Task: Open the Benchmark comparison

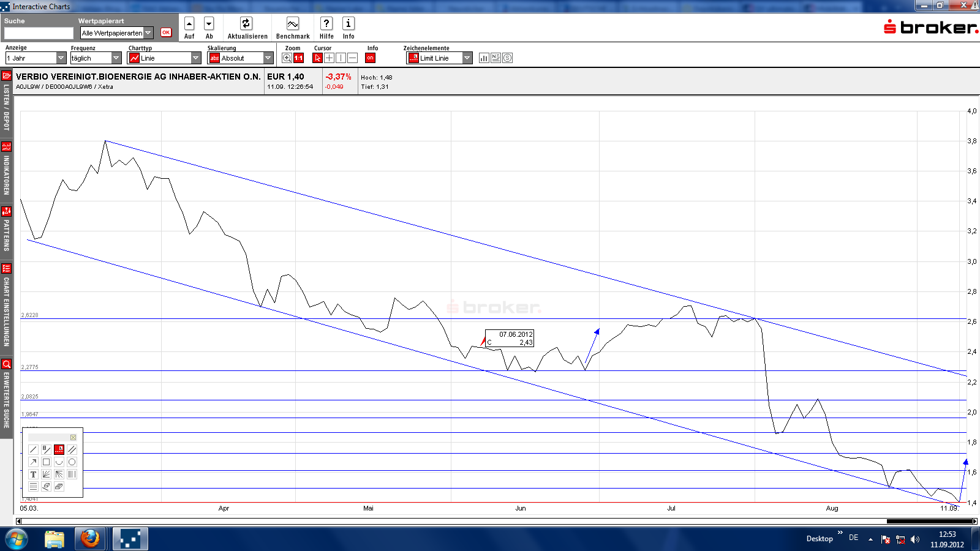Action: (293, 24)
